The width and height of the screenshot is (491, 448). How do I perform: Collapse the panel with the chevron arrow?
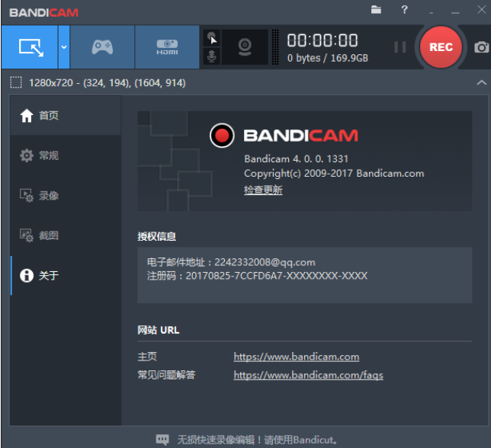point(480,82)
